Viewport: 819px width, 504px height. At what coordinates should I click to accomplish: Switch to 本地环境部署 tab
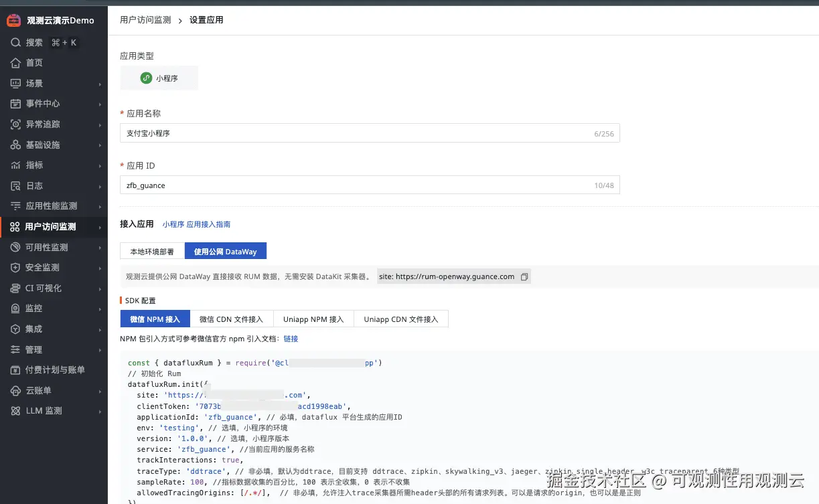152,252
